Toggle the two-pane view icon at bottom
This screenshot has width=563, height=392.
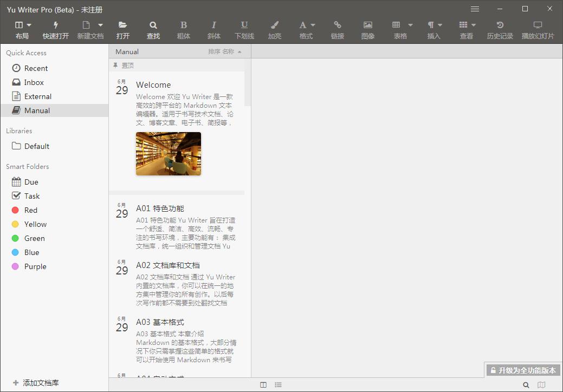[x=263, y=384]
